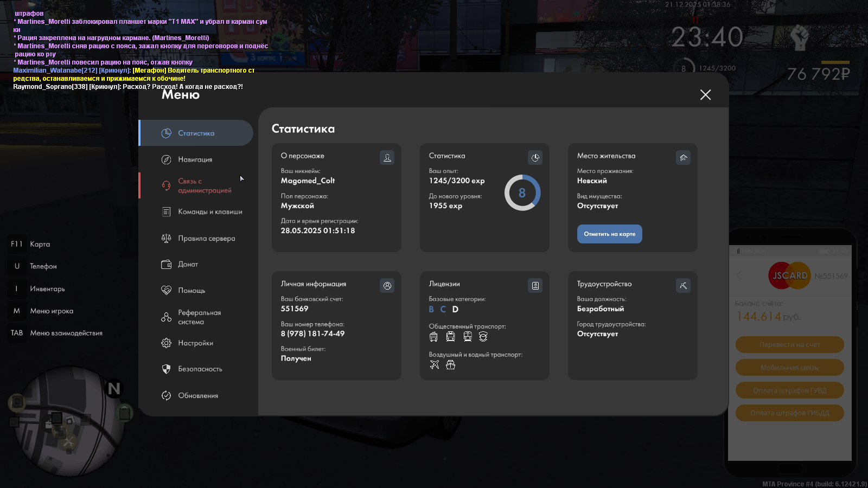
Task: Click the boat license icon
Action: pos(450,365)
